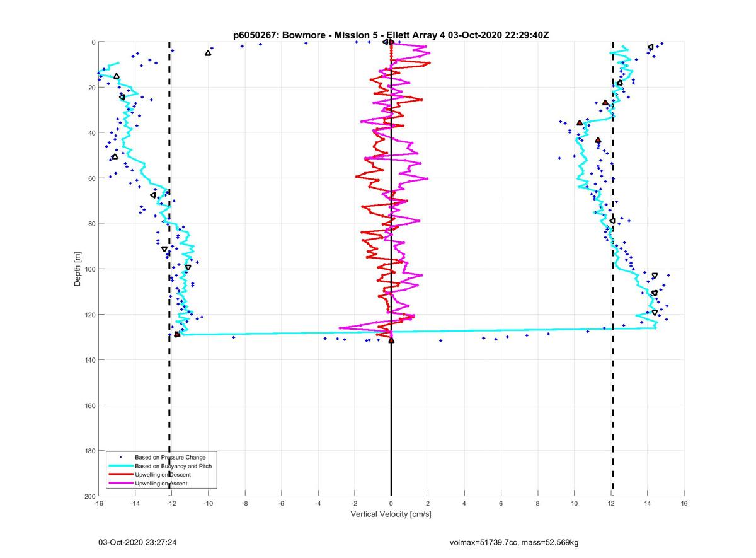Click the magenta line sample in the legend
The width and height of the screenshot is (756, 558).
[x=120, y=483]
